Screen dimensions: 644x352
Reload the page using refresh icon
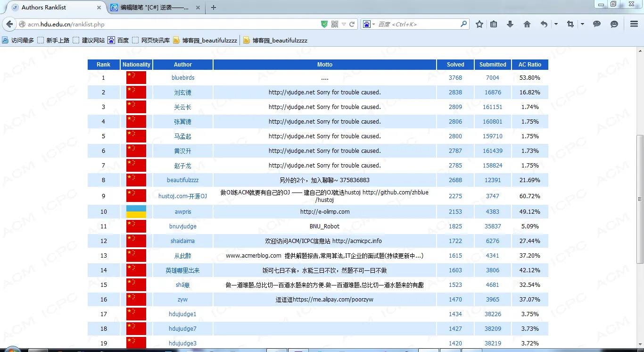tap(352, 24)
